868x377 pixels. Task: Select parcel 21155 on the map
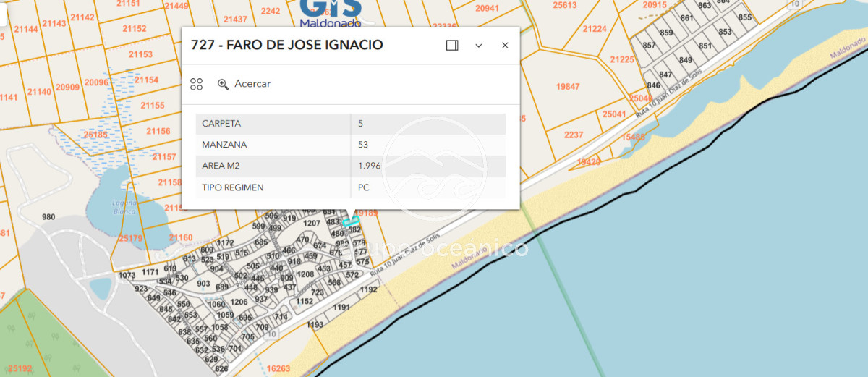click(x=153, y=106)
